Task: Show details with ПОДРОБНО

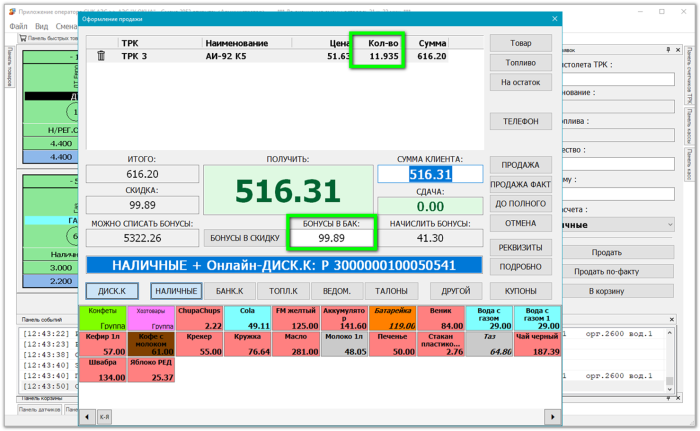Action: [521, 267]
